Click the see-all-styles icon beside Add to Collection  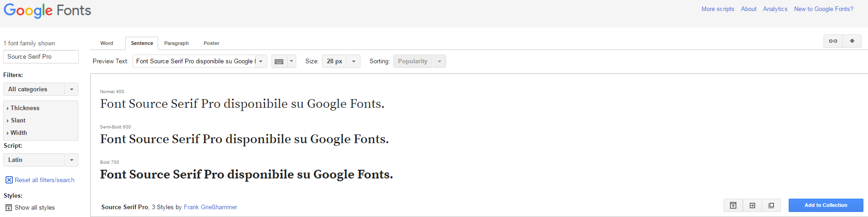click(733, 206)
